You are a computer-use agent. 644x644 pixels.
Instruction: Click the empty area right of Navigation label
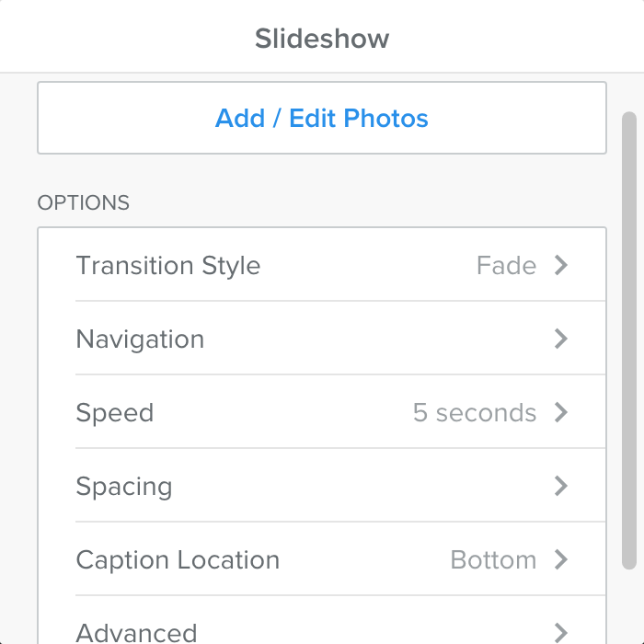368,339
